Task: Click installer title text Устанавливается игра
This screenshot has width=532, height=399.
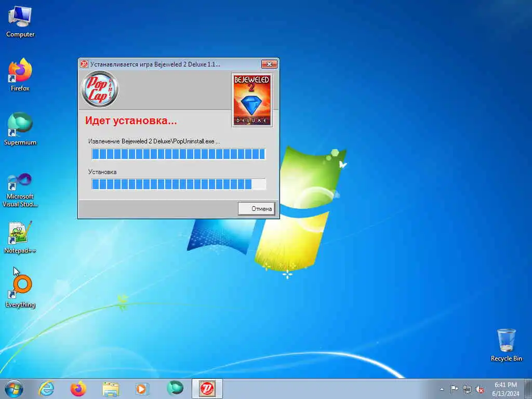Action: [155, 64]
